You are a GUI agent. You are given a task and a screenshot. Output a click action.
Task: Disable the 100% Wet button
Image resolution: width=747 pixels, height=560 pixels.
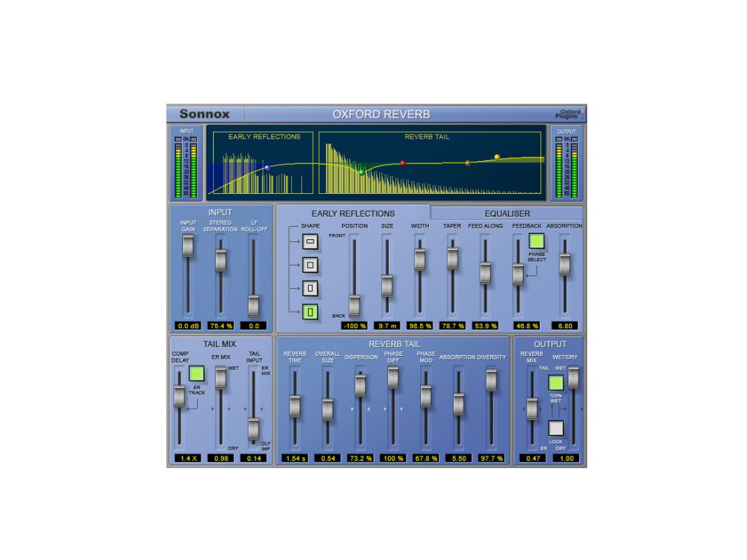click(x=557, y=383)
